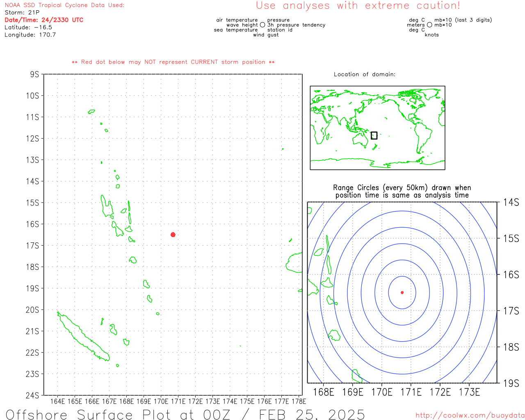Screen dimensions: 525x420
Task: Click the 'mb*10 (last 3 digits)' units label
Action: point(463,20)
